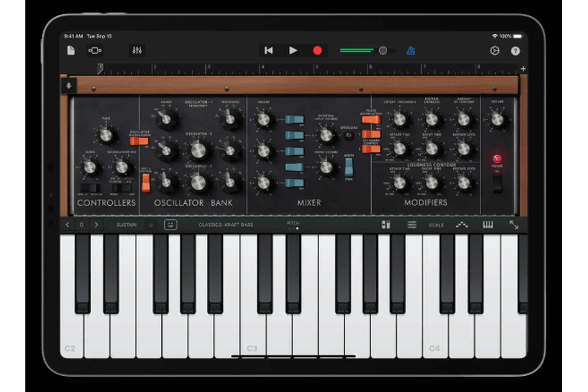Screen dimensions: 588x392
Task: Toggle the top blue Mixer switch
Action: (295, 119)
